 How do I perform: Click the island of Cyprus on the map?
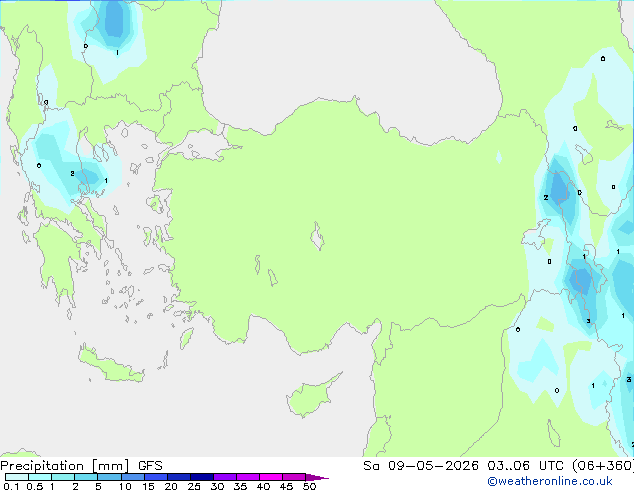point(311,396)
